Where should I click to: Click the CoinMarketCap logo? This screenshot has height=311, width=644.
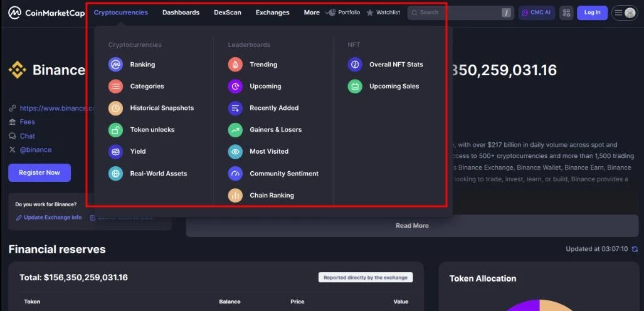pos(46,13)
